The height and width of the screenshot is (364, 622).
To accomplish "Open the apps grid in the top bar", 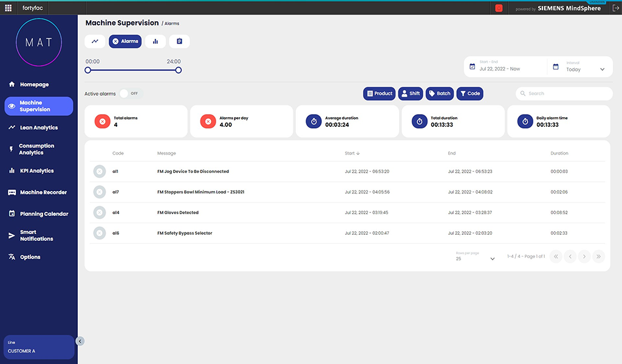I will pyautogui.click(x=8, y=8).
